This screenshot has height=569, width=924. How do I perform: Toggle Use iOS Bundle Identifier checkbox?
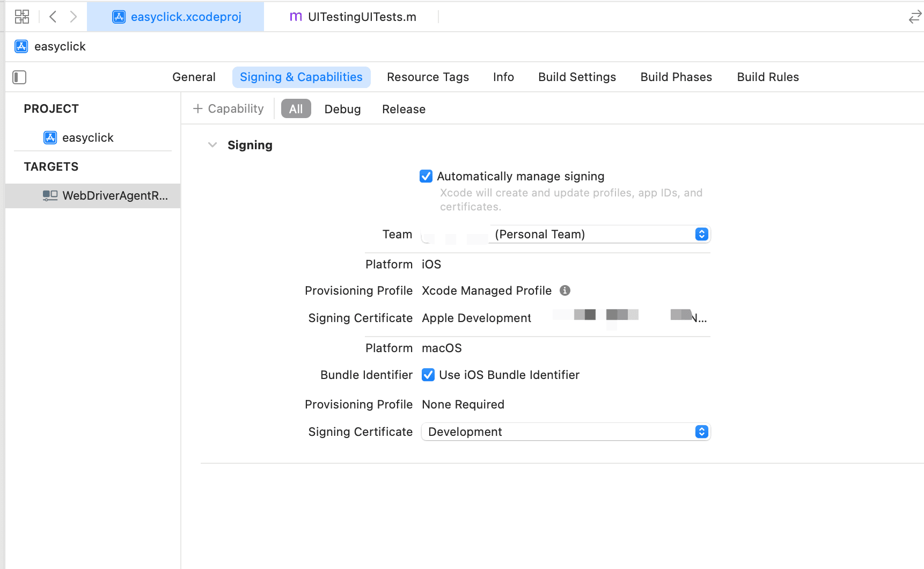coord(428,375)
